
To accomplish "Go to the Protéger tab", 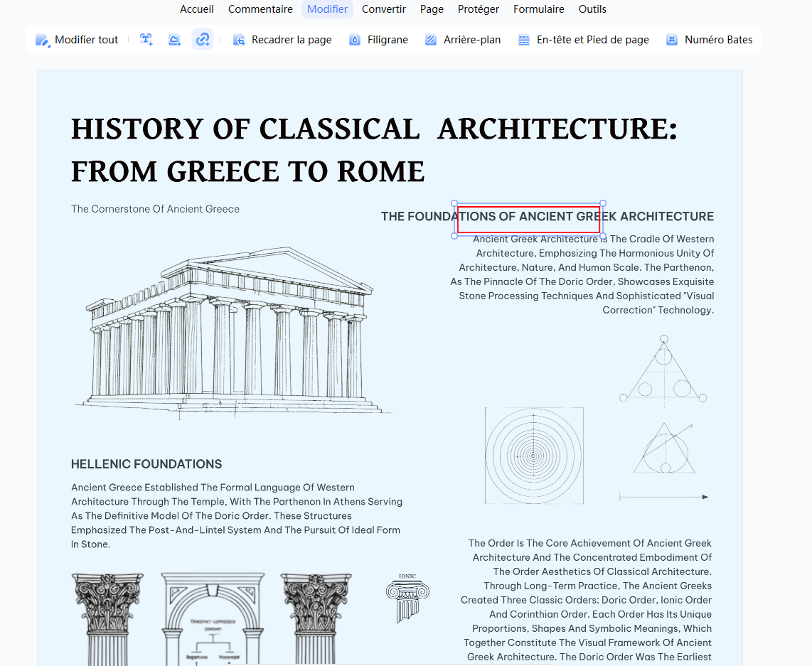I will (479, 9).
